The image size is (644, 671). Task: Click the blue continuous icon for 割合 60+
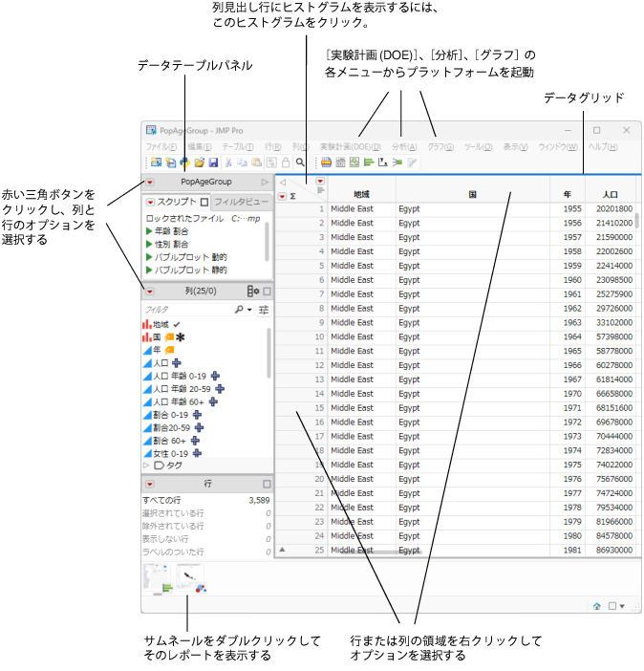pos(147,441)
